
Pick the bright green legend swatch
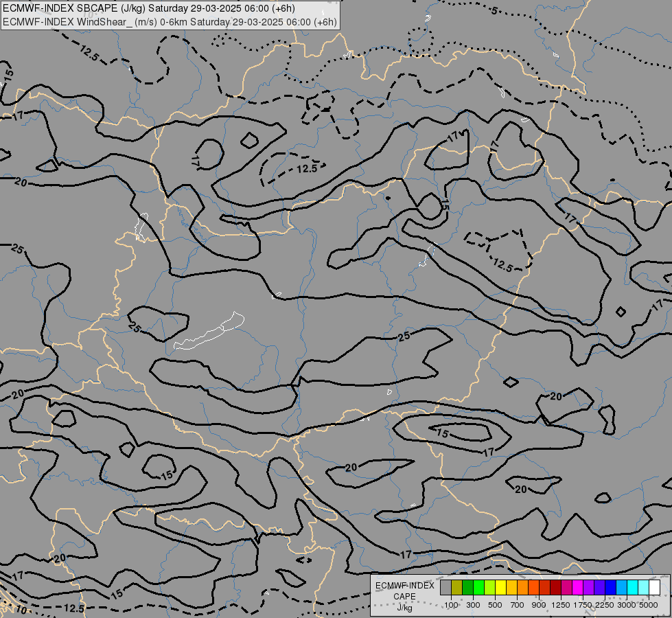(x=478, y=588)
